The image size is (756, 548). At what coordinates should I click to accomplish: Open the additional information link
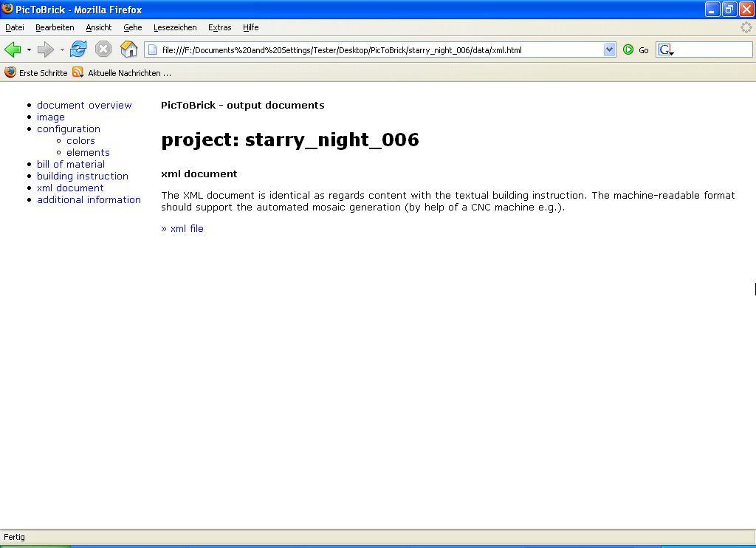point(89,199)
